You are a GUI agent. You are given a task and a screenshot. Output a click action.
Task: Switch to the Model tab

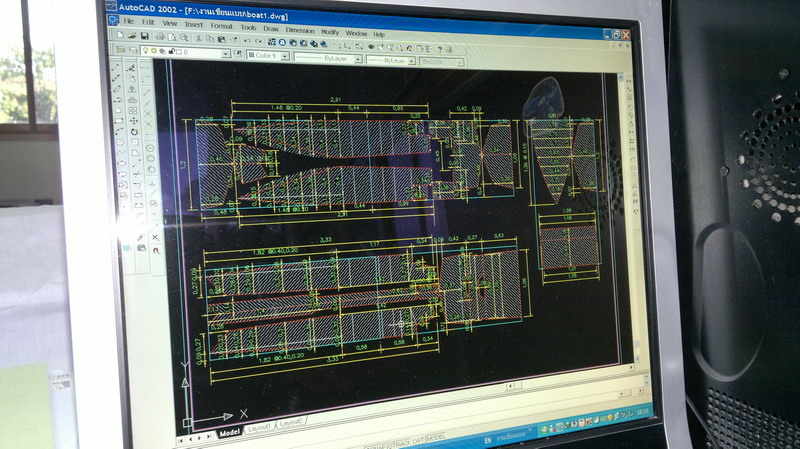pos(229,433)
